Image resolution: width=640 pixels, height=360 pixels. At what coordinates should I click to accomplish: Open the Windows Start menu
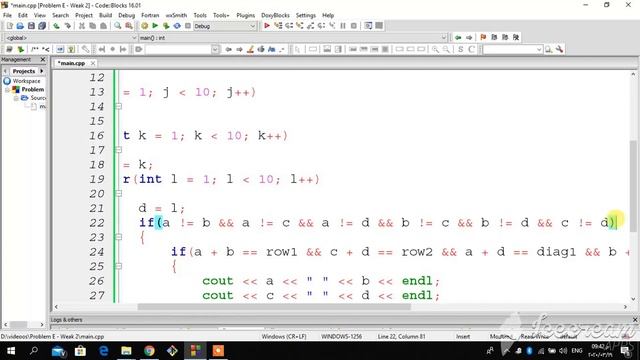[11, 351]
